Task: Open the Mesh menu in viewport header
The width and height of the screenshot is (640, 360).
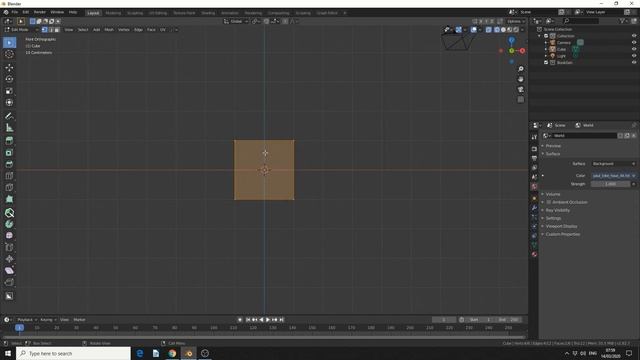Action: point(109,30)
